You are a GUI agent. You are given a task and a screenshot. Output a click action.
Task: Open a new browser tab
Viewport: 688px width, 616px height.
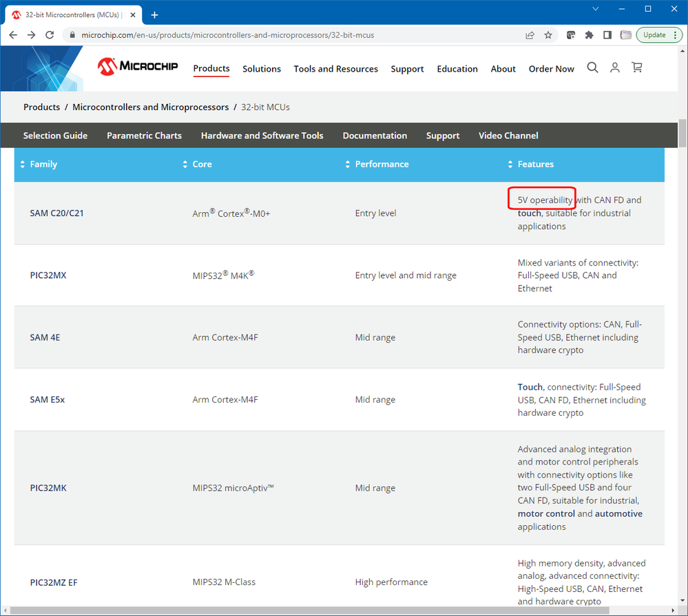click(154, 15)
